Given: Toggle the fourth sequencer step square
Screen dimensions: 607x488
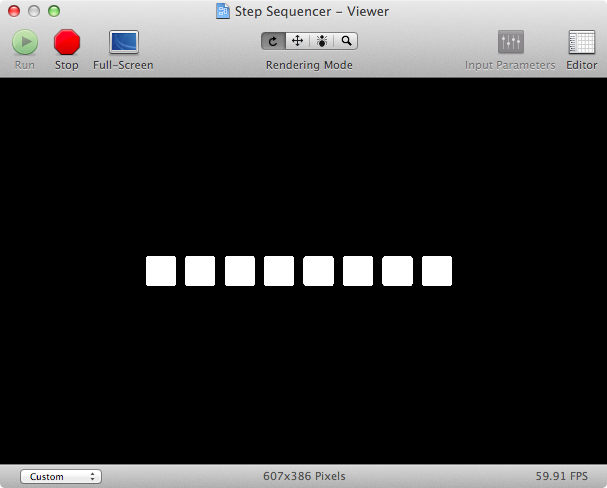Looking at the screenshot, I should (x=279, y=271).
